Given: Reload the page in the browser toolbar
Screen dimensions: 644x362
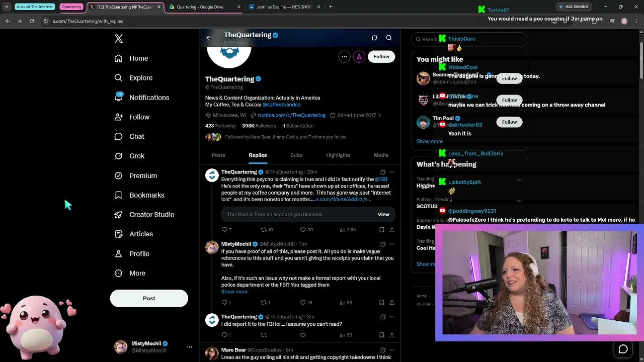Looking at the screenshot, I should point(32,21).
